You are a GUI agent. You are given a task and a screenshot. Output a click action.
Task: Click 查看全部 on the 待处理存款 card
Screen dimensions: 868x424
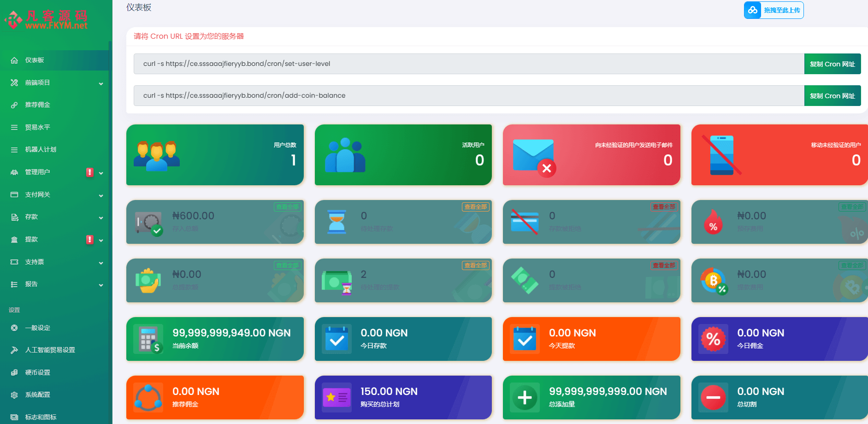point(475,207)
